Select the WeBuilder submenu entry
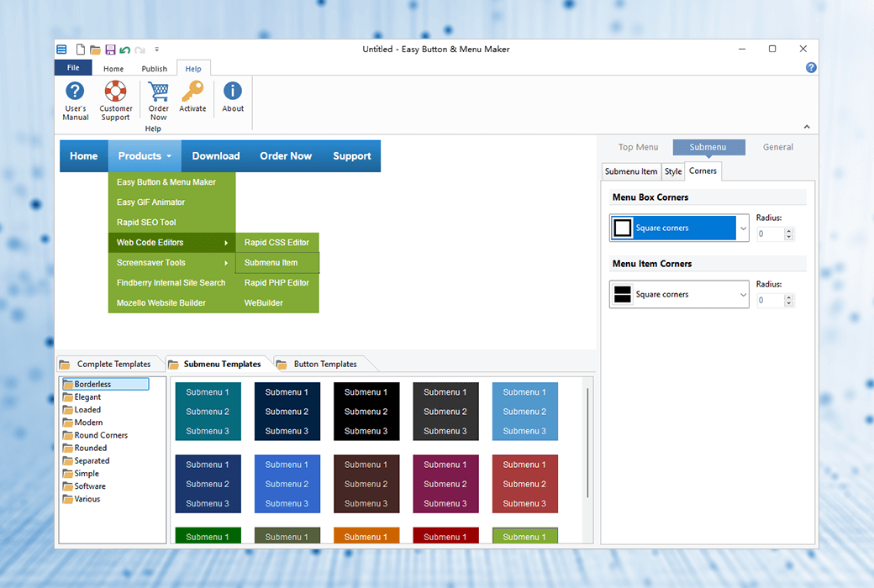Screen dimensions: 874x588 point(277,302)
